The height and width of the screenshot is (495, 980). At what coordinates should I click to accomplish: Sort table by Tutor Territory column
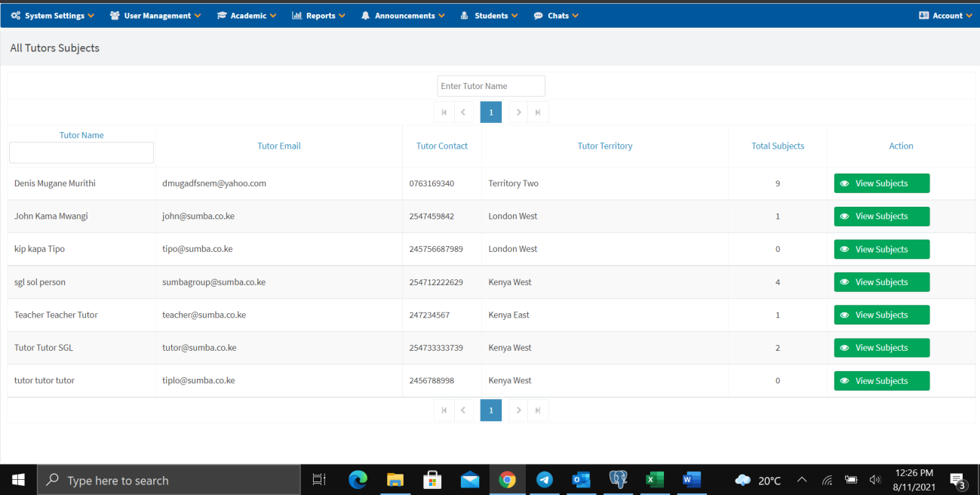pyautogui.click(x=604, y=146)
